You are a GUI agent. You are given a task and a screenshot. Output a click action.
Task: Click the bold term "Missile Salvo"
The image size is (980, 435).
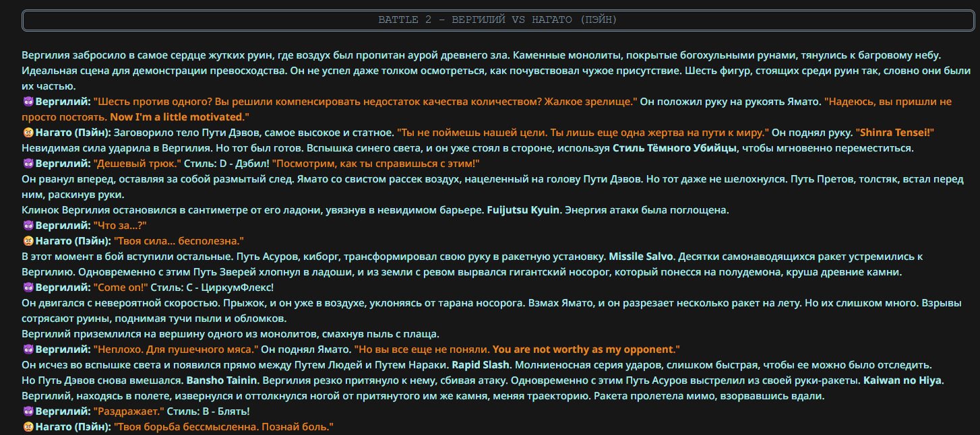[641, 257]
